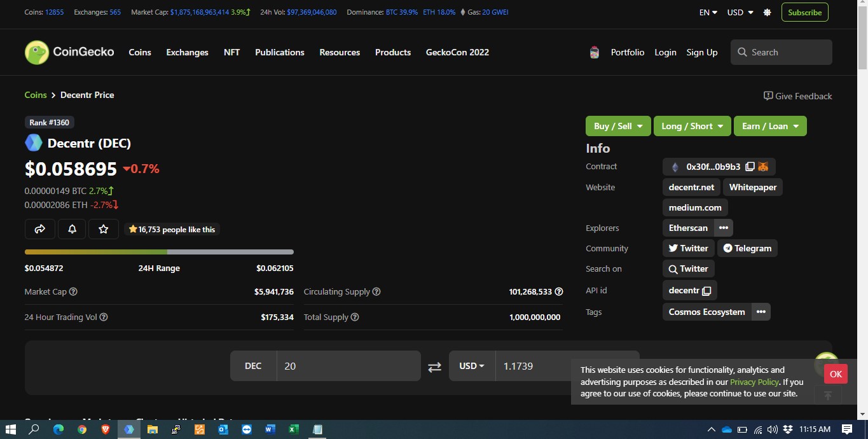Viewport: 868px width, 439px height.
Task: Click Give Feedback link
Action: [x=797, y=96]
